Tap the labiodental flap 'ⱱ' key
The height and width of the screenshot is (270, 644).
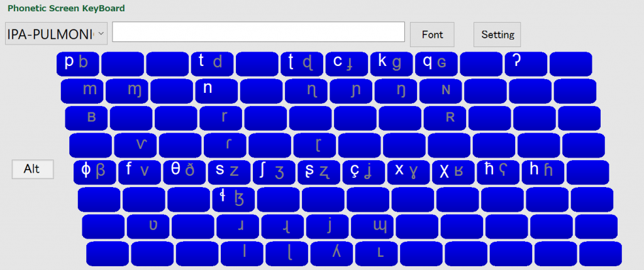pyautogui.click(x=135, y=145)
